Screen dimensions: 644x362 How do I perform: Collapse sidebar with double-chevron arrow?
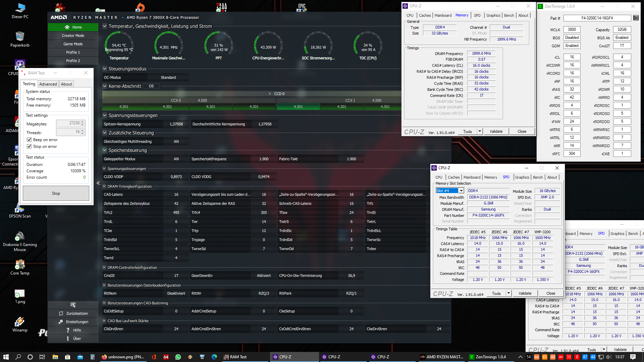[x=98, y=183]
